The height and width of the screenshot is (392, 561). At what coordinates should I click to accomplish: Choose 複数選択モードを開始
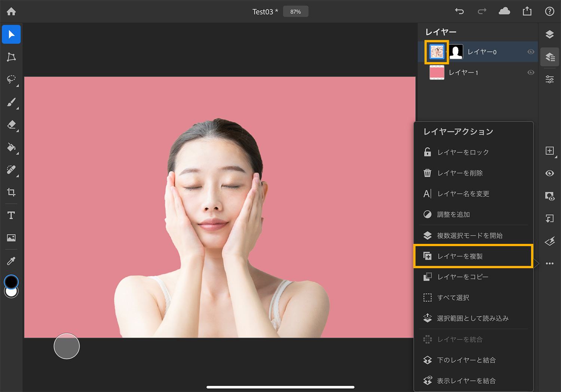coord(473,236)
